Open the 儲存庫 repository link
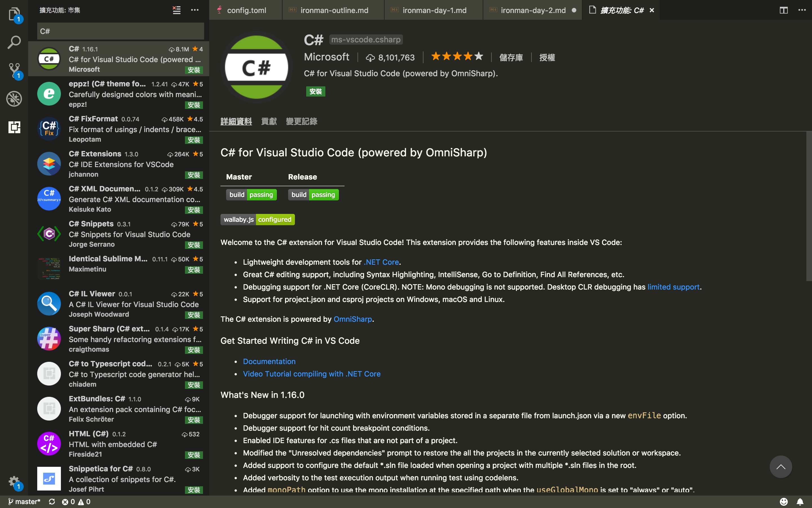812x508 pixels. click(x=511, y=58)
